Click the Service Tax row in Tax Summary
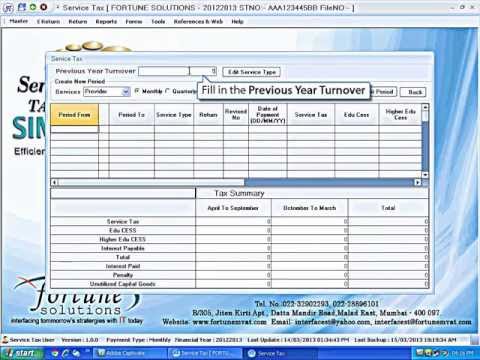 click(239, 221)
